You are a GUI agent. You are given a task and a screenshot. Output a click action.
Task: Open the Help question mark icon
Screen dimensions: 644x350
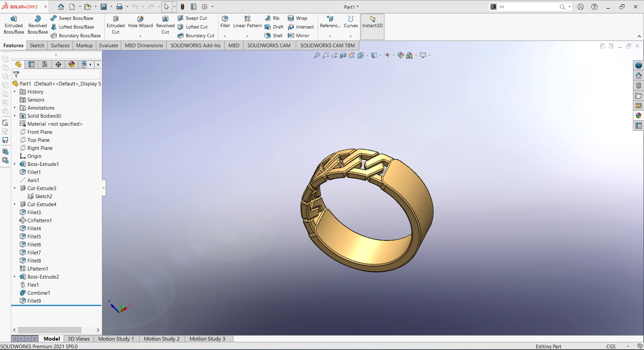tap(594, 7)
